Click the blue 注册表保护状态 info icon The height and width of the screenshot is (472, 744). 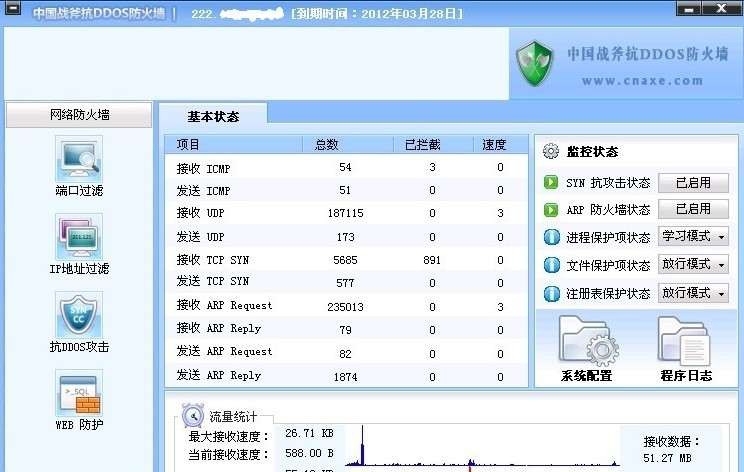(x=551, y=294)
